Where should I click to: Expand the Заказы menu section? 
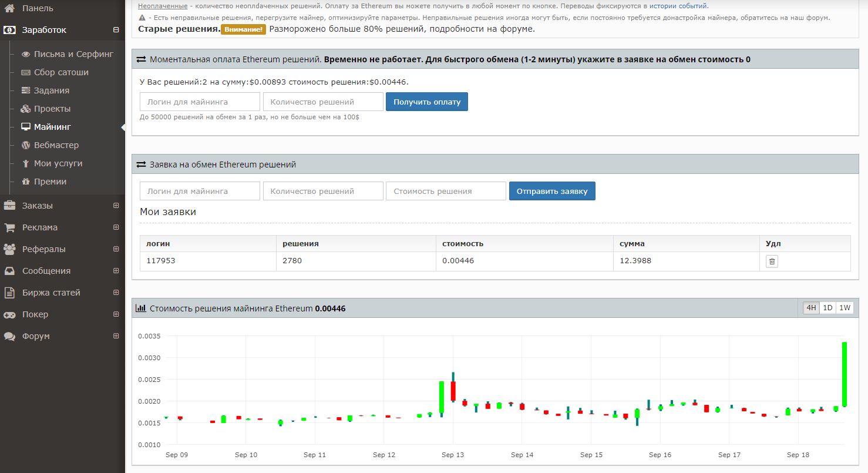(x=116, y=206)
